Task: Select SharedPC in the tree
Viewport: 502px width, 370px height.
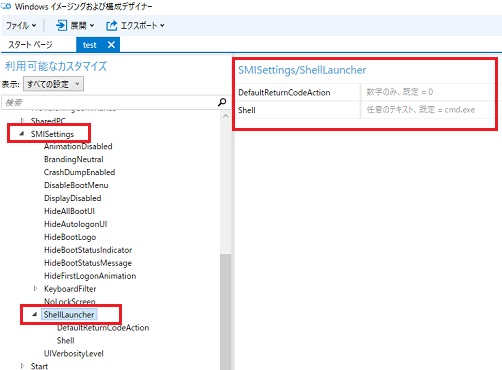Action: pos(48,120)
